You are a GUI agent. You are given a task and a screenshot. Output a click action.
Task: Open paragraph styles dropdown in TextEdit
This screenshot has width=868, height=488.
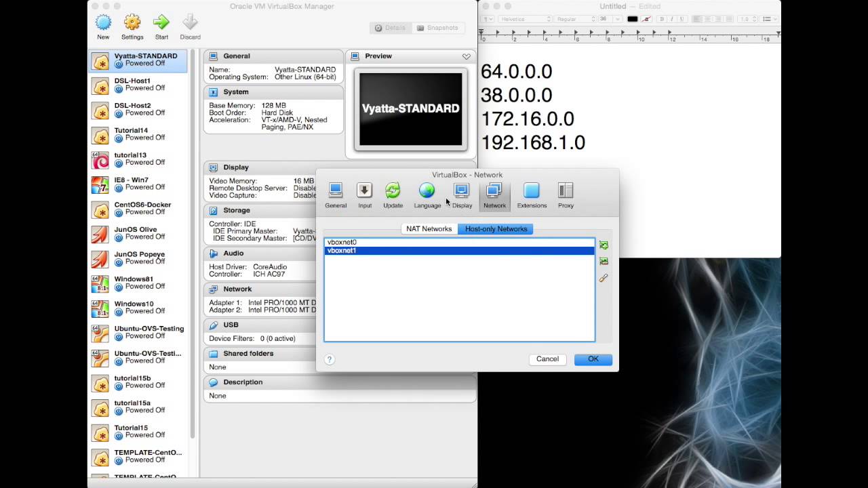(488, 19)
